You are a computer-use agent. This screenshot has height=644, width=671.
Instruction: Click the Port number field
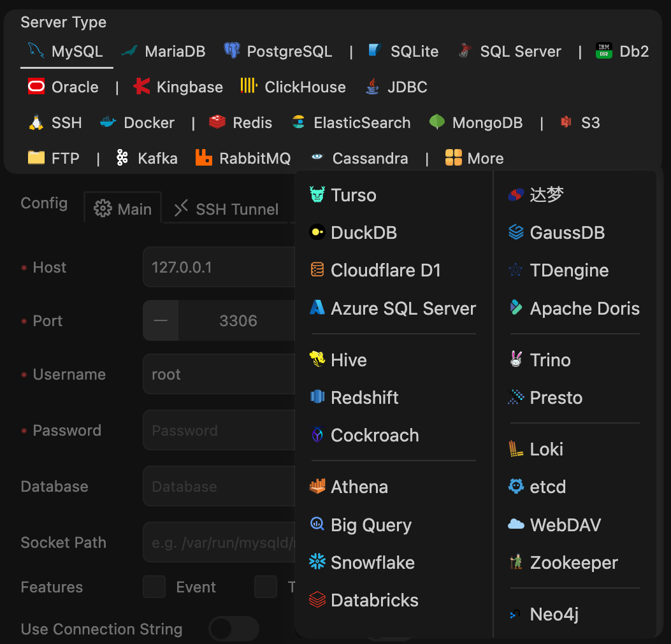click(x=237, y=320)
